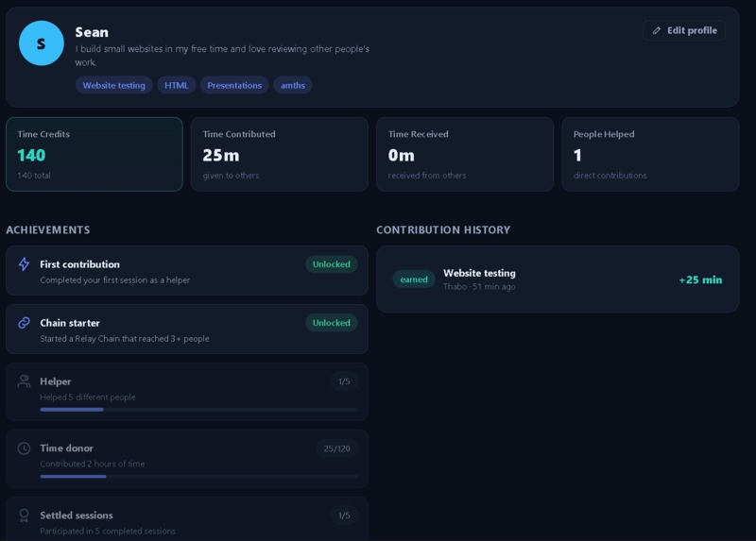Open the Time Contributed card

tap(280, 154)
